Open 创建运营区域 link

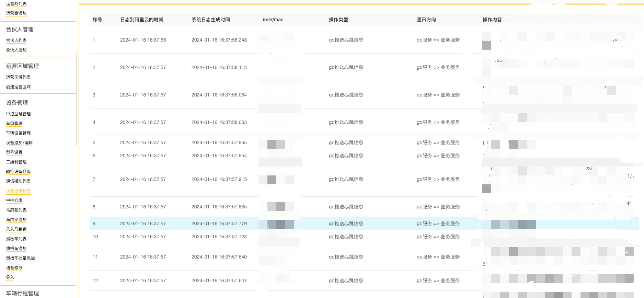pos(18,87)
